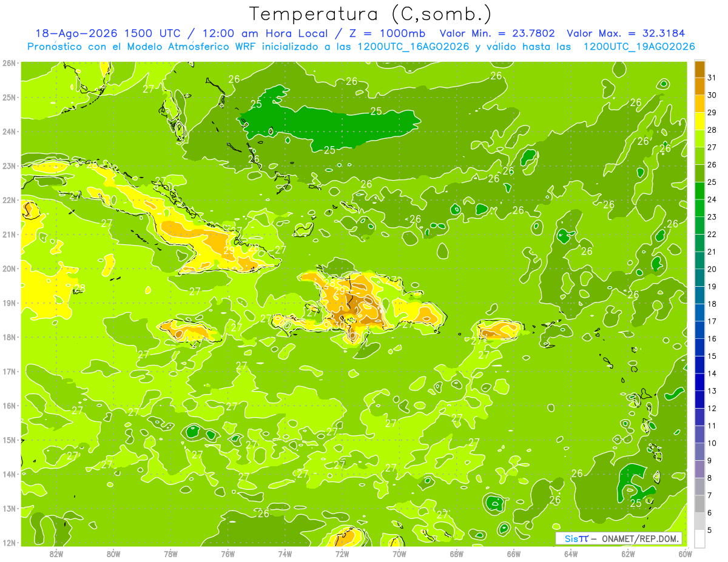Click the 80W longitude axis label
Screen dimensions: 728x562
pyautogui.click(x=113, y=554)
